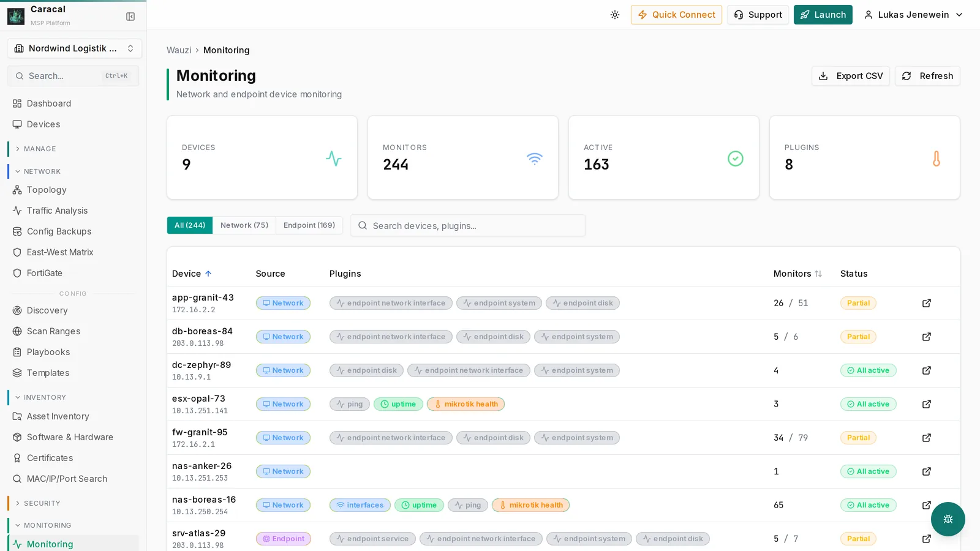Click Network badge on nas-anker-26
This screenshot has width=980, height=551.
coord(283,471)
